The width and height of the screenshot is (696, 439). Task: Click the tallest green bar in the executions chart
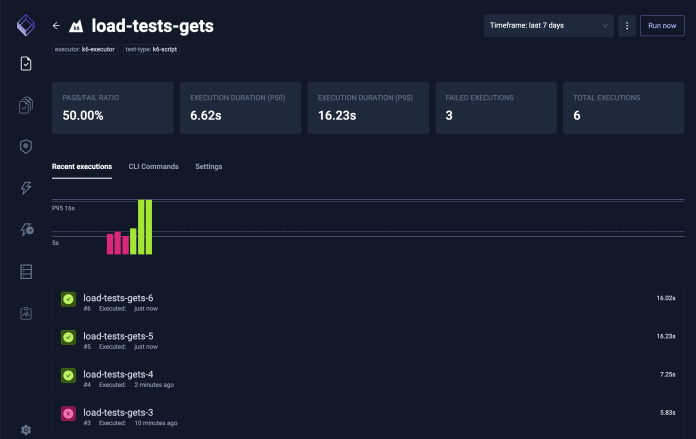[141, 227]
